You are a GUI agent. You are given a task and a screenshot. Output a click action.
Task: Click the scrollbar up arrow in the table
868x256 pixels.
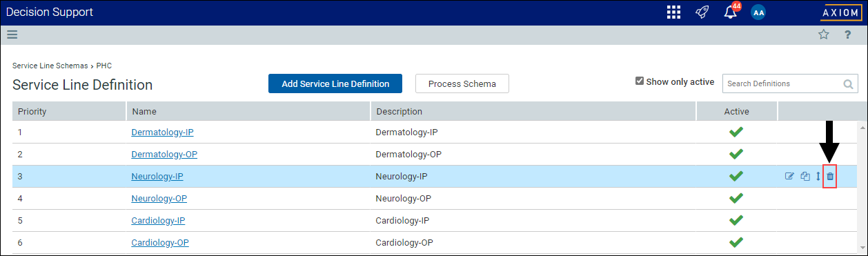[862, 126]
